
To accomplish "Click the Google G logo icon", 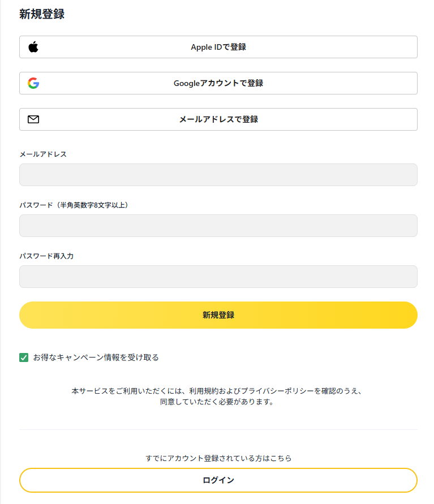I will pyautogui.click(x=33, y=83).
